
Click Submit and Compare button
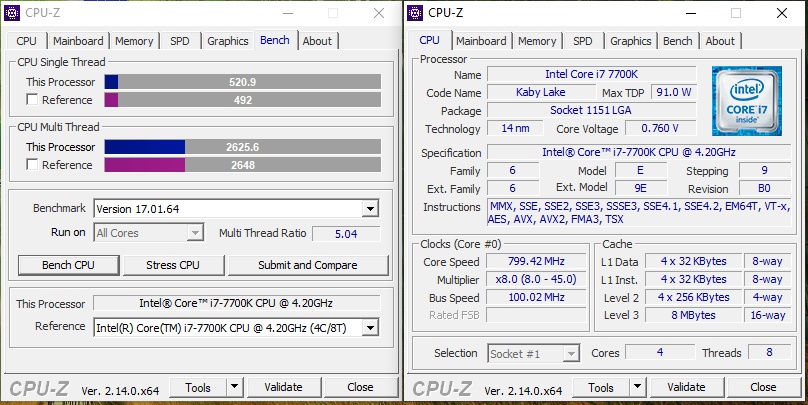[x=308, y=265]
